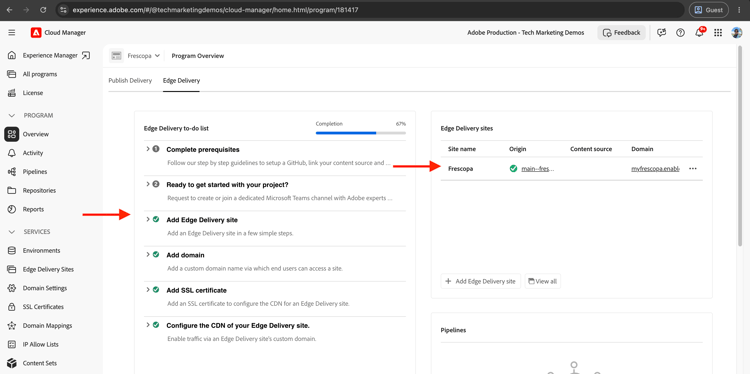750x374 pixels.
Task: Open the main--fres... origin link
Action: tap(538, 169)
